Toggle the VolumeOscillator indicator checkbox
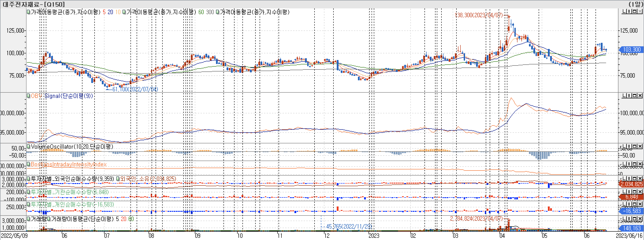Image resolution: width=644 pixels, height=240 pixels. 28,146
